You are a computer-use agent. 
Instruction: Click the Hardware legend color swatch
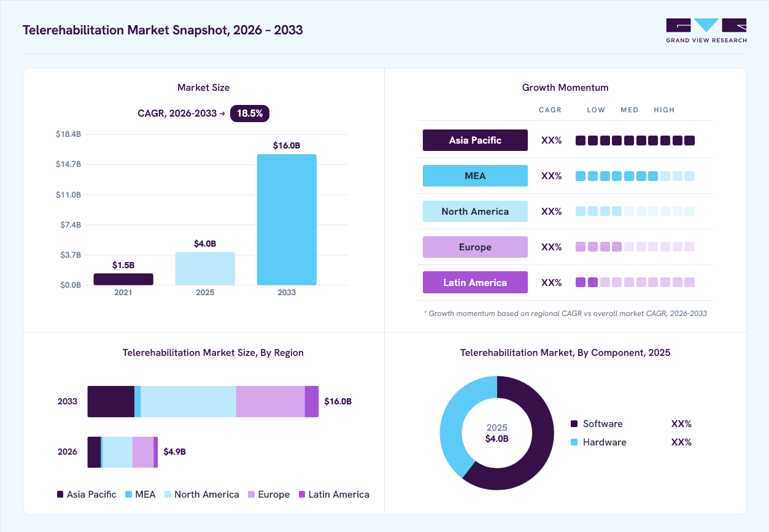(574, 442)
